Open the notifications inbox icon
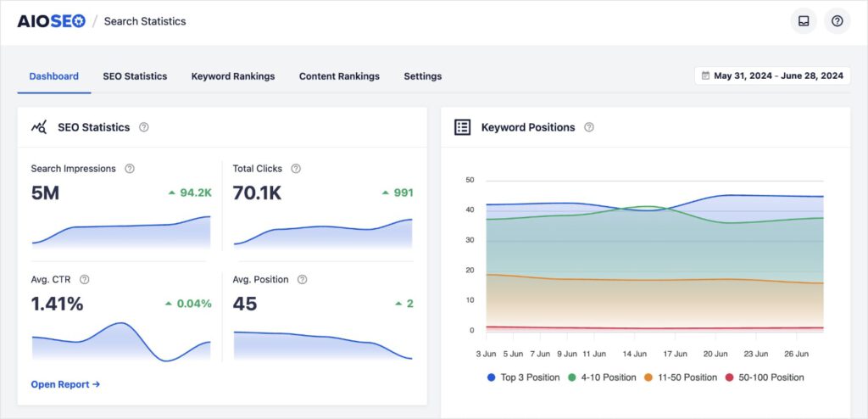 click(804, 21)
